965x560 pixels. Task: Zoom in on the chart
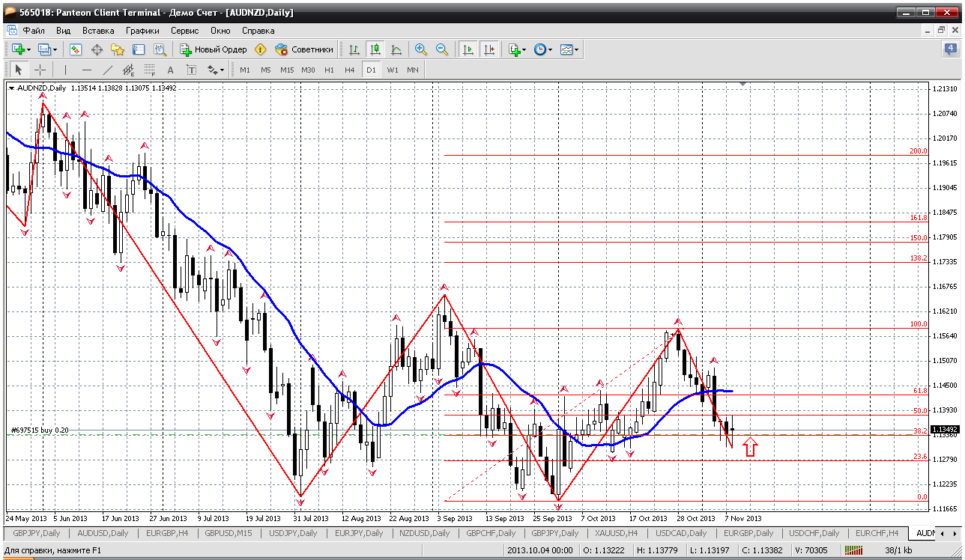421,49
